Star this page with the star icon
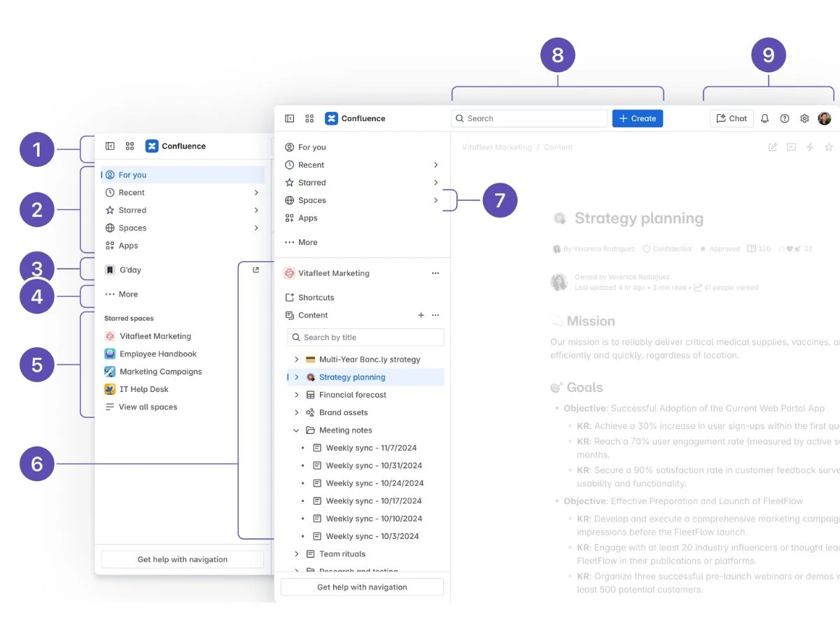Screen dimensions: 840x630 click(829, 147)
